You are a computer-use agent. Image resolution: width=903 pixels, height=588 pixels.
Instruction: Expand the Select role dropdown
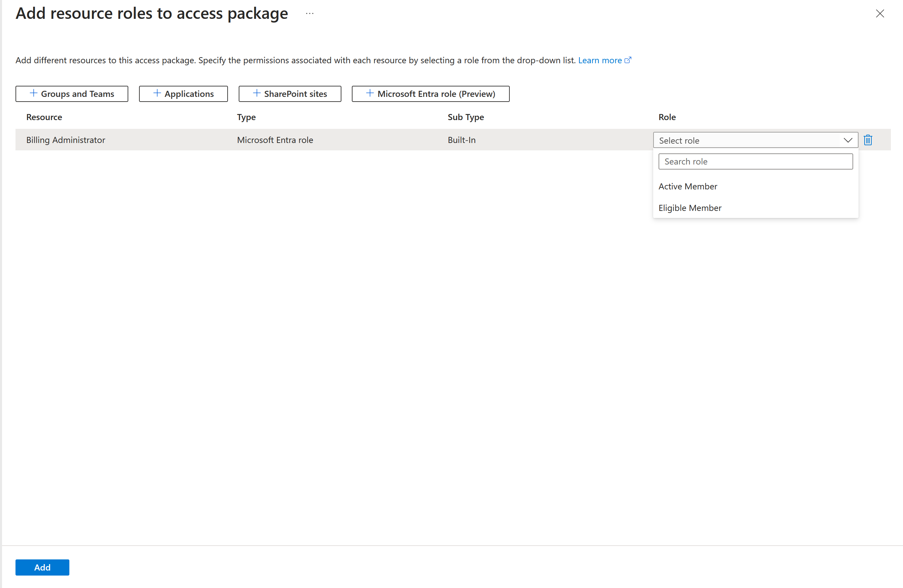pyautogui.click(x=755, y=140)
